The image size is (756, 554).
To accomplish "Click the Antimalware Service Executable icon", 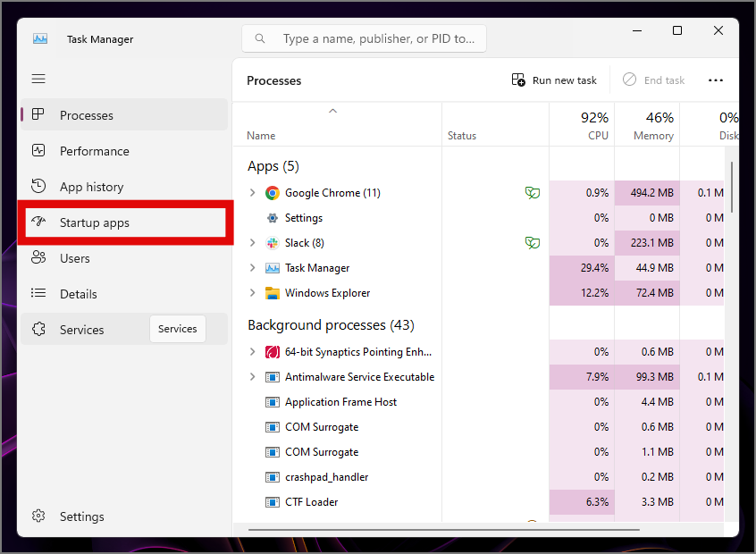I will 273,377.
